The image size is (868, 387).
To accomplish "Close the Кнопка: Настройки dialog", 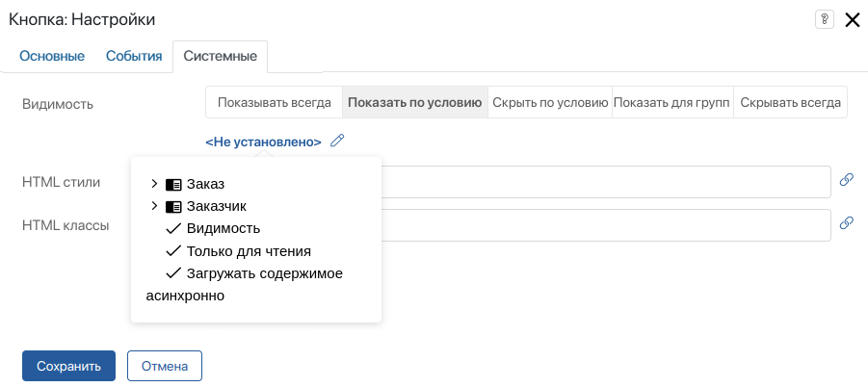I will click(852, 19).
